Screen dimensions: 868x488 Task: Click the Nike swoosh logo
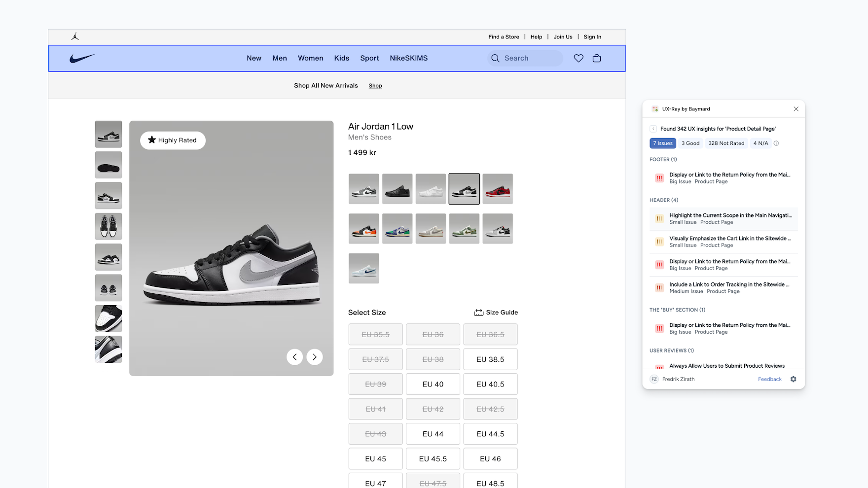click(82, 58)
